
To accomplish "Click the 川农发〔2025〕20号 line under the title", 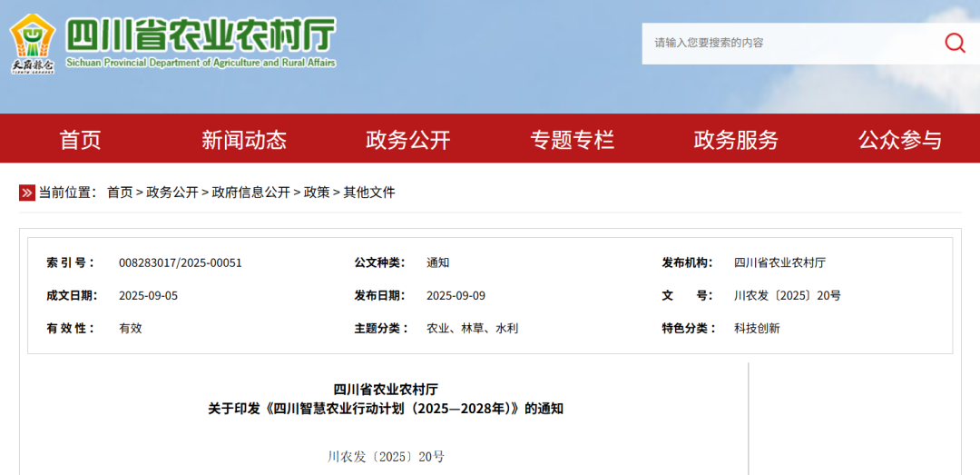I will (386, 457).
